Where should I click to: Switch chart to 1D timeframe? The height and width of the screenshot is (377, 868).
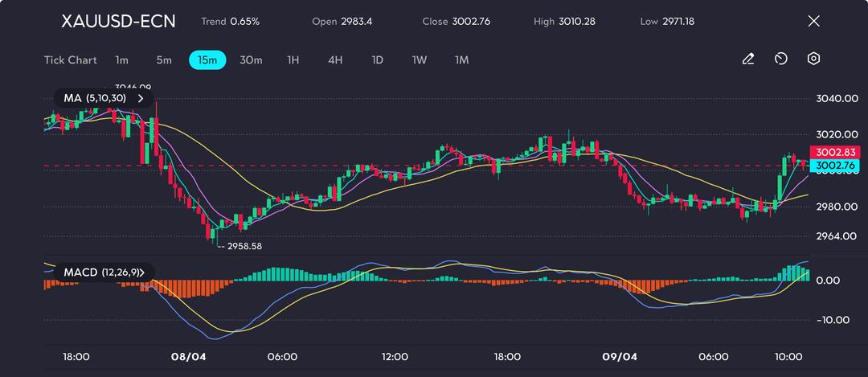377,60
